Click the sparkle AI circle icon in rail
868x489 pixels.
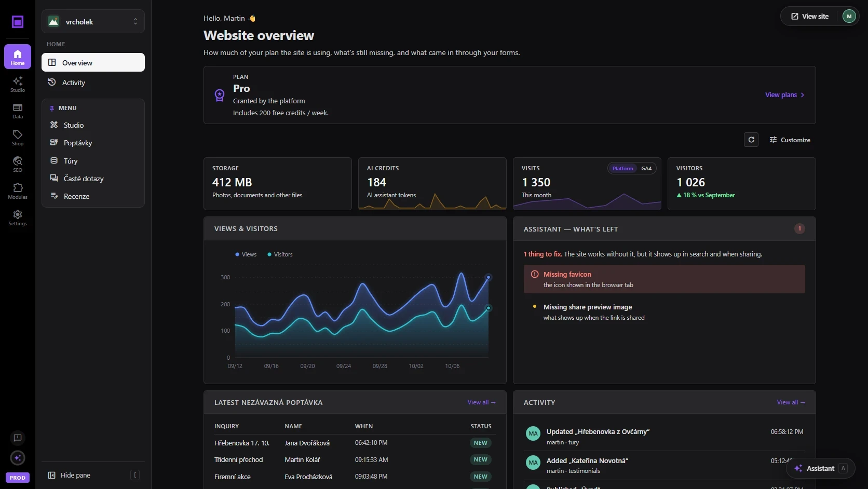point(18,458)
